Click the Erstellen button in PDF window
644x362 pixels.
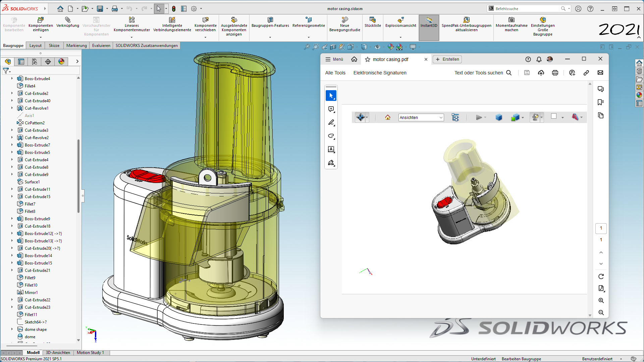click(447, 59)
